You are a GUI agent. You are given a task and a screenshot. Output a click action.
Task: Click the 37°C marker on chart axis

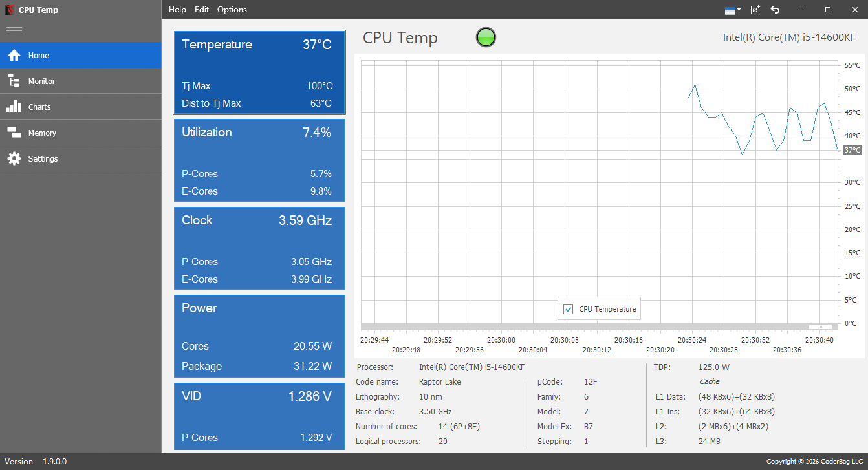point(851,150)
